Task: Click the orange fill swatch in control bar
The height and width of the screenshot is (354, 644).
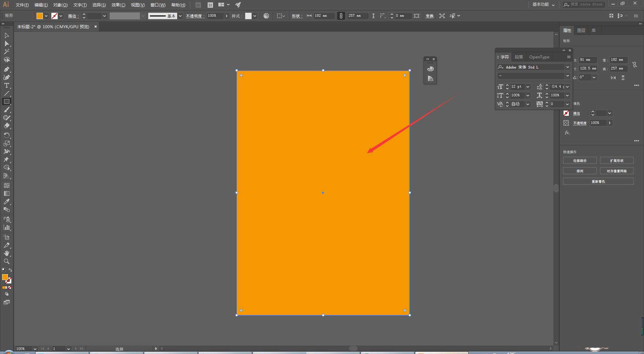Action: click(x=40, y=16)
